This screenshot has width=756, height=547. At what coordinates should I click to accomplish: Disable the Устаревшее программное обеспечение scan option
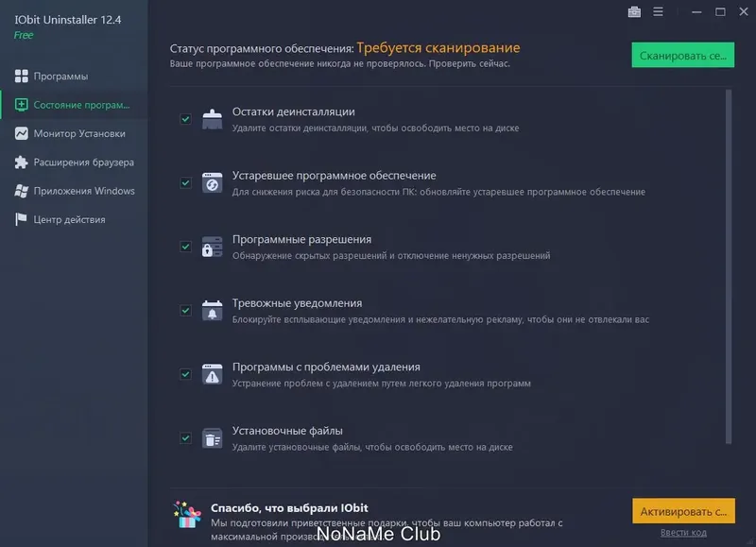tap(183, 184)
